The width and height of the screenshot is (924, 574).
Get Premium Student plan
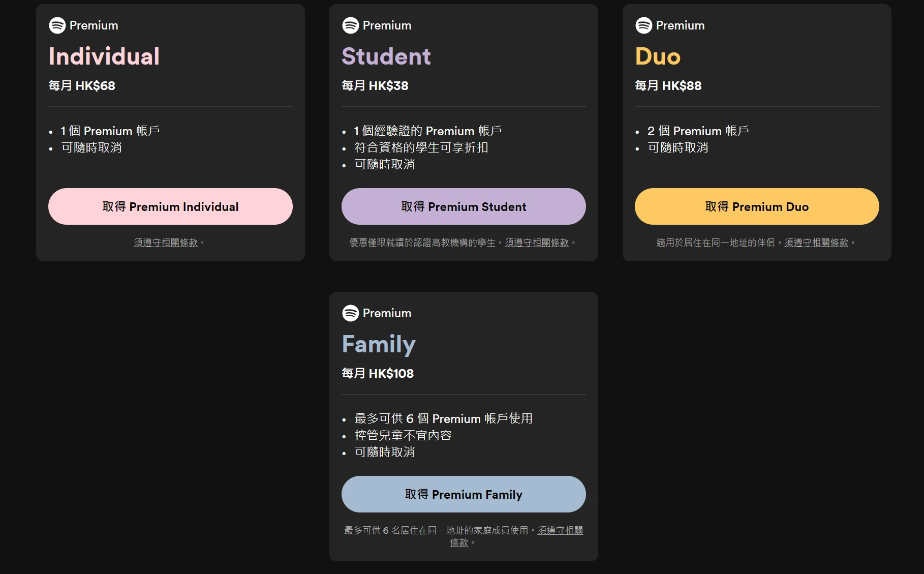[x=464, y=206]
